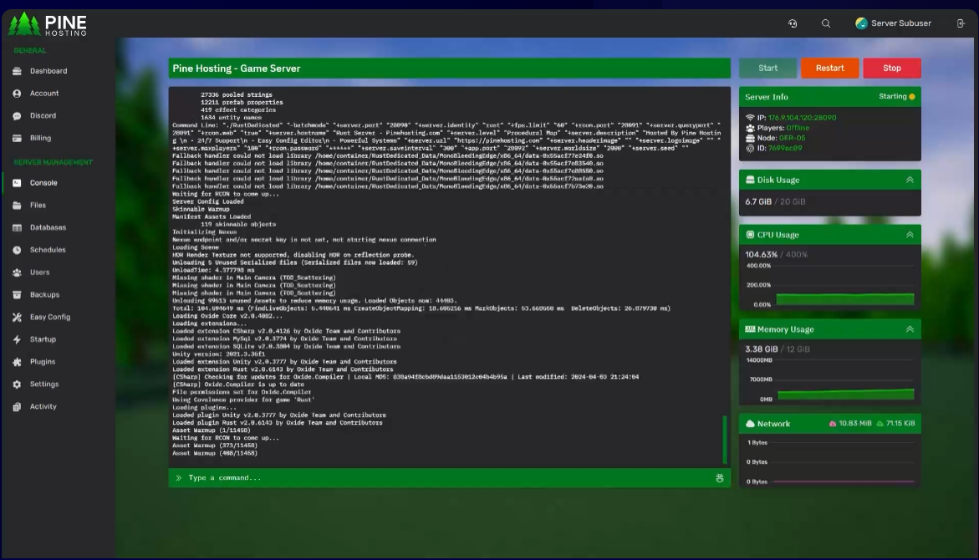This screenshot has height=560, width=979.
Task: Open the Files folder icon
Action: click(x=17, y=206)
